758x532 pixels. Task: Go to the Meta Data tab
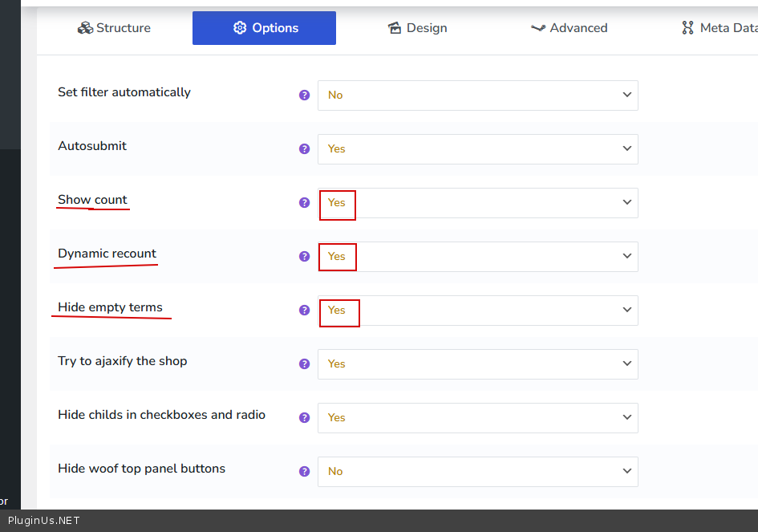point(719,28)
